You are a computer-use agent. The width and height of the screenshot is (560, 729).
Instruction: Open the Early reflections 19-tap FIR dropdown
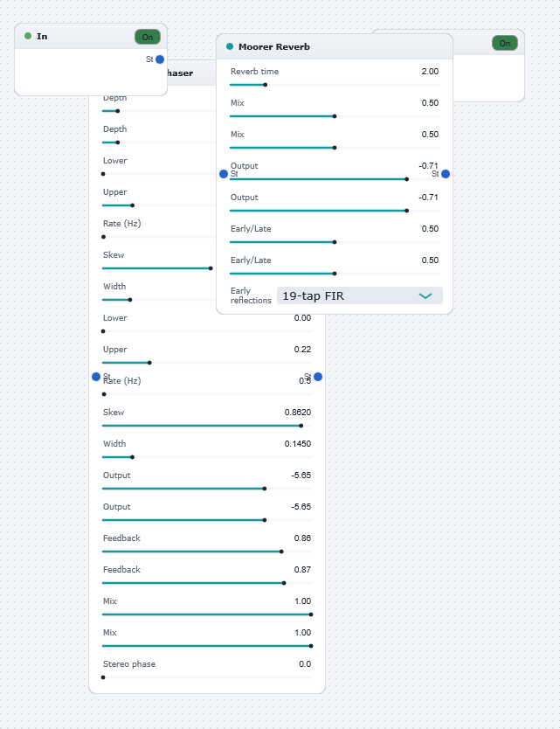pyautogui.click(x=360, y=295)
